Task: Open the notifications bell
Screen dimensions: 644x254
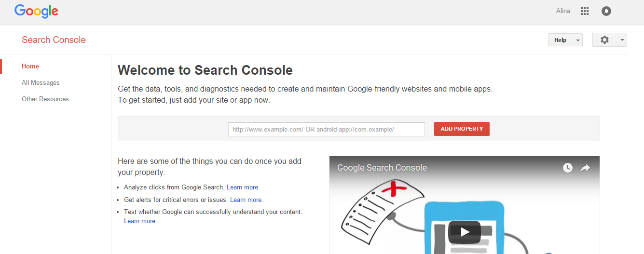Action: point(606,11)
